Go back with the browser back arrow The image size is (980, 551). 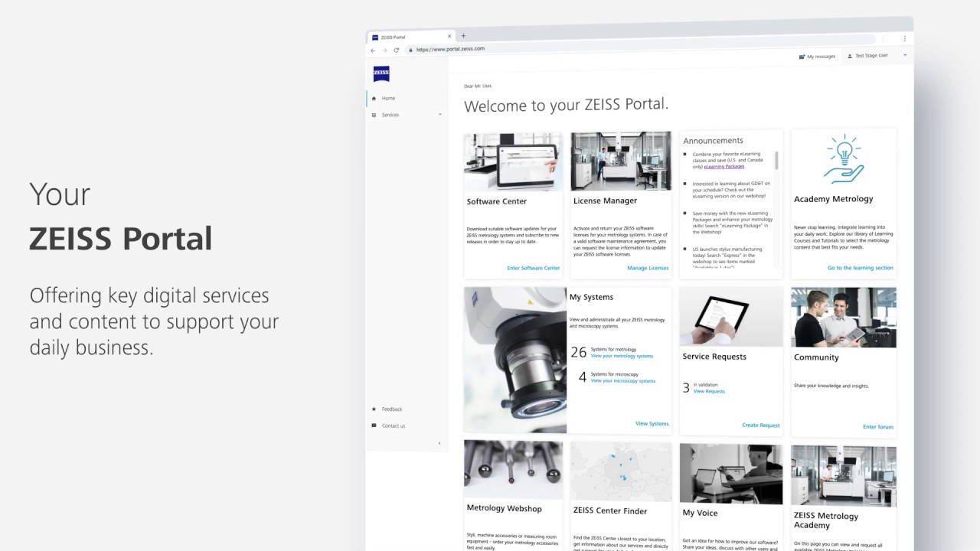click(x=373, y=51)
